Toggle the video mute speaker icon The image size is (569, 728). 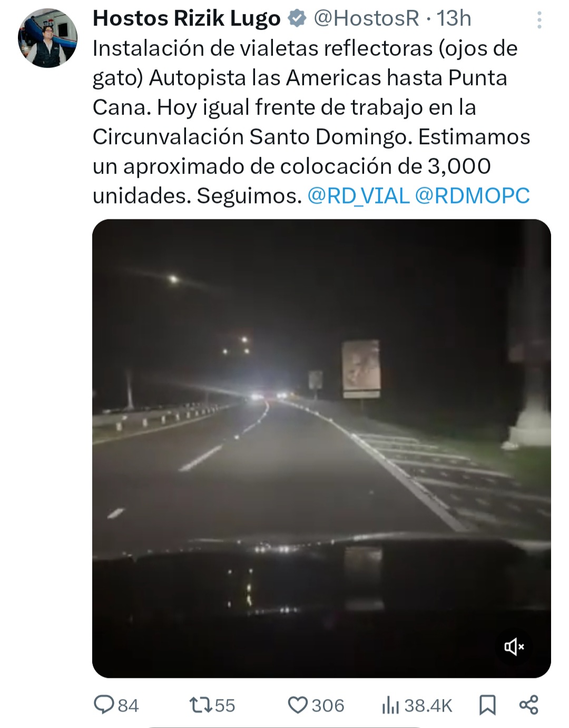coord(514,646)
